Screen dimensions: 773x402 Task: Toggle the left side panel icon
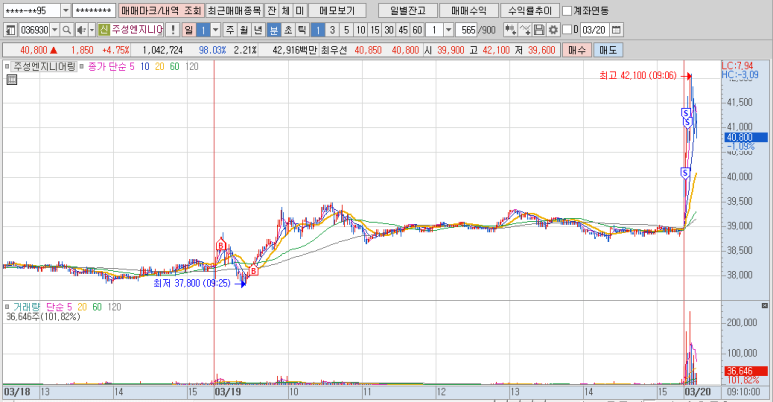pos(10,30)
